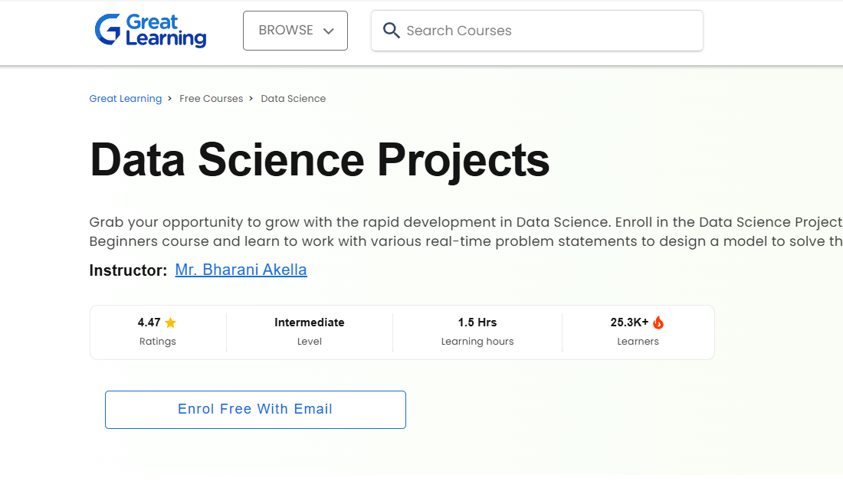Open the browse menu to see course listings
Screen dimensions: 843x504
tap(295, 31)
